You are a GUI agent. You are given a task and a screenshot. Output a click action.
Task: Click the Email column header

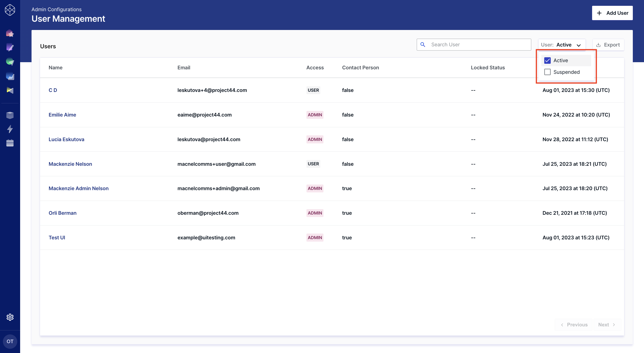[x=184, y=68]
